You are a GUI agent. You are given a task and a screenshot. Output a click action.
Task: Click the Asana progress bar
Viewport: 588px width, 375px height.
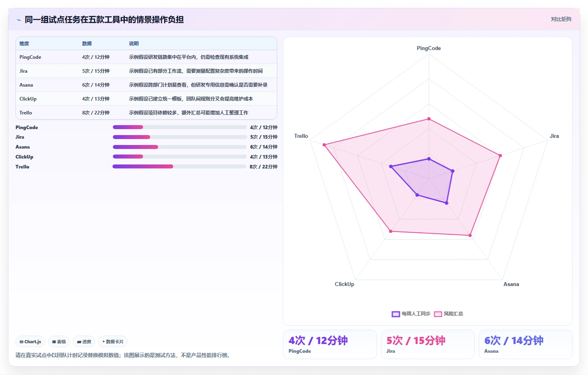(180, 147)
